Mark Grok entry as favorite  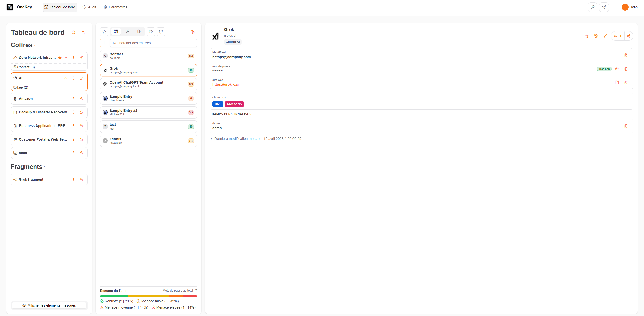pos(587,36)
